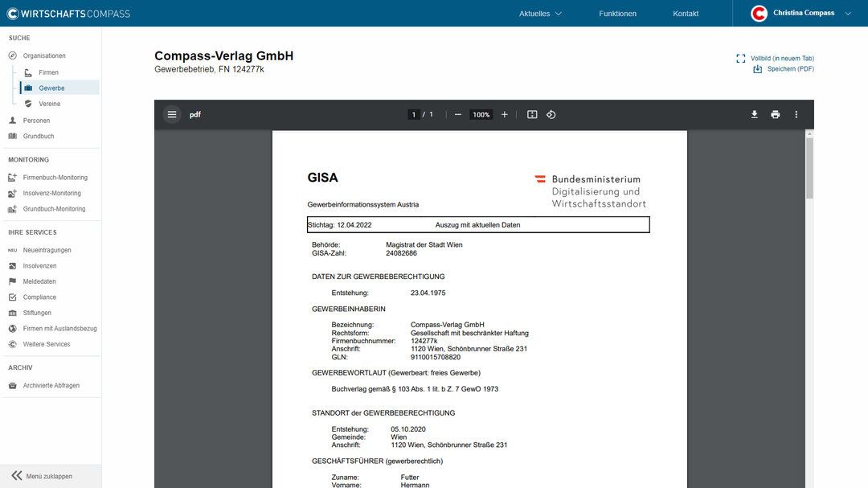Image resolution: width=868 pixels, height=488 pixels.
Task: Print the GISA extract
Action: click(775, 114)
